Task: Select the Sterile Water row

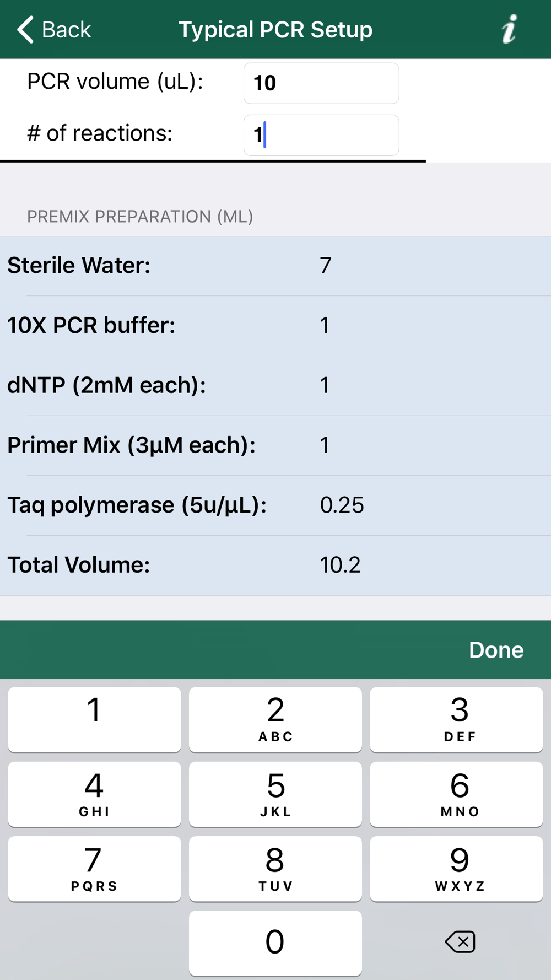Action: 275,266
